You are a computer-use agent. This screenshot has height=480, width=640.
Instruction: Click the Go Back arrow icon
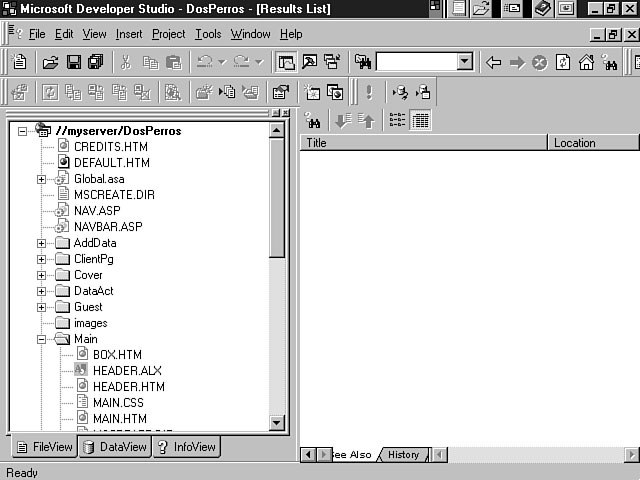coord(493,62)
